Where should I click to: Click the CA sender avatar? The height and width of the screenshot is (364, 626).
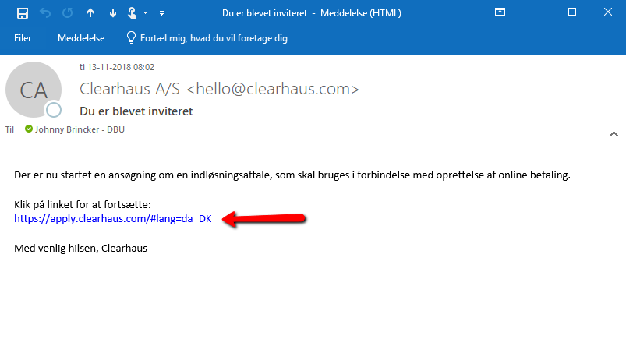coord(34,90)
